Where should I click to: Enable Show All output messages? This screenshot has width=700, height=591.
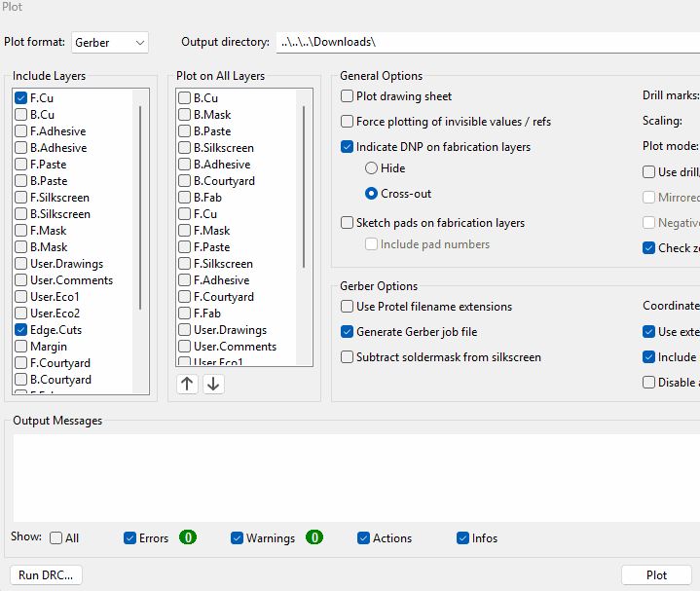56,538
